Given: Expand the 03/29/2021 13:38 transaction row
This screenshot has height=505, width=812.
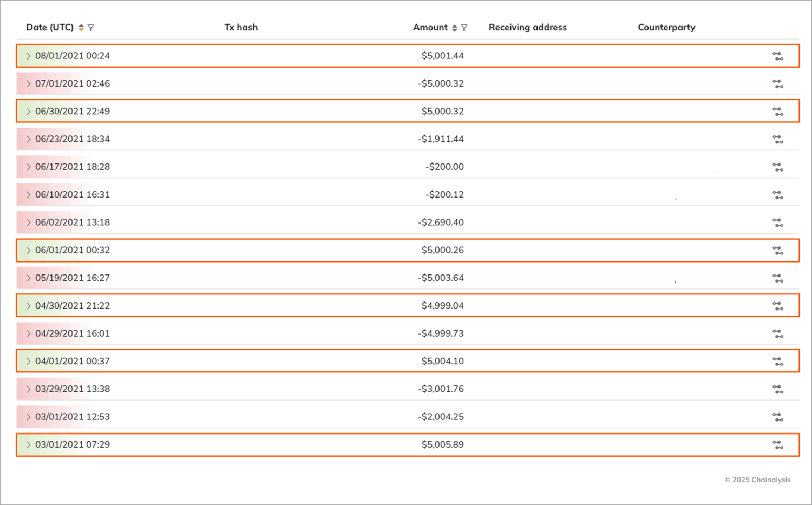Looking at the screenshot, I should [28, 389].
